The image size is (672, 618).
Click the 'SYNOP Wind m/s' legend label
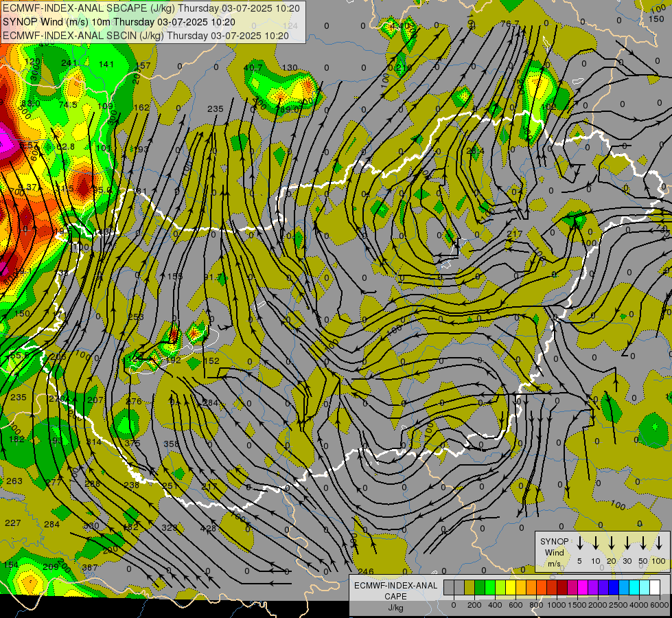(554, 552)
